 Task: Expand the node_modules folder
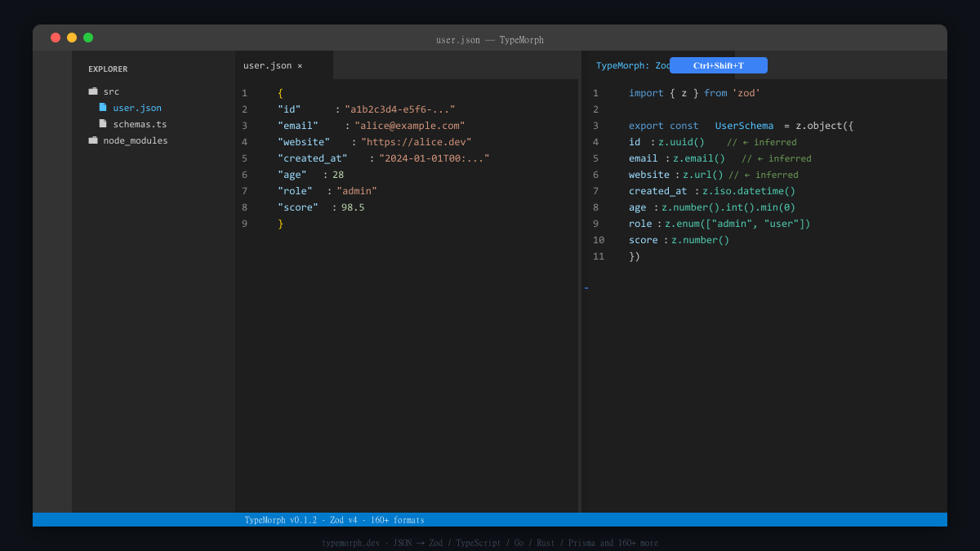point(136,140)
